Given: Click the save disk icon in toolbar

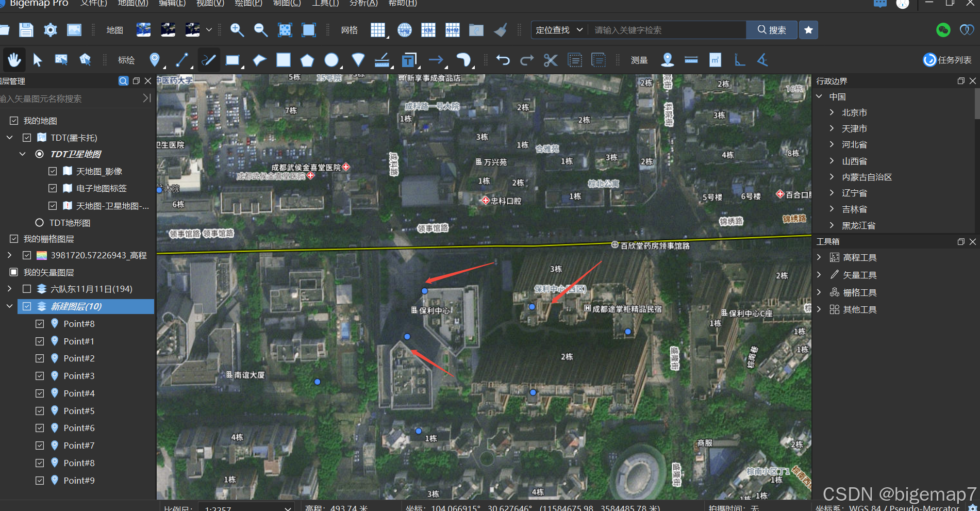Looking at the screenshot, I should 26,30.
